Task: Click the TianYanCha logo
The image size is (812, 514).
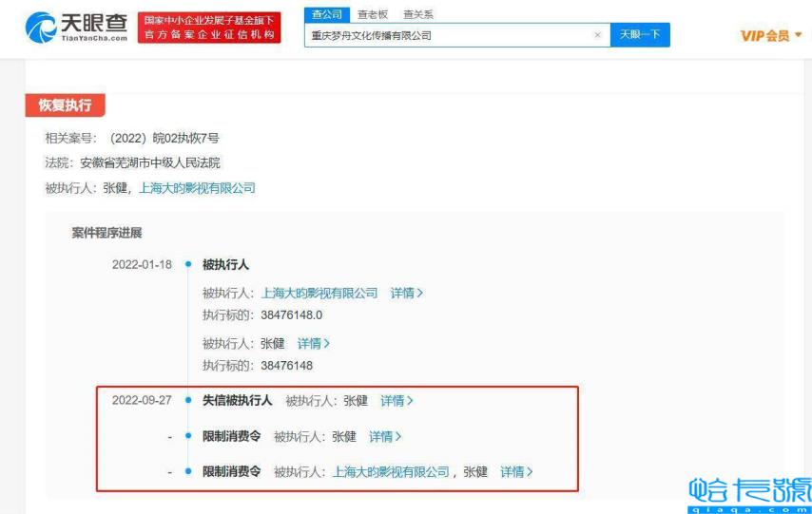Action: pyautogui.click(x=76, y=28)
